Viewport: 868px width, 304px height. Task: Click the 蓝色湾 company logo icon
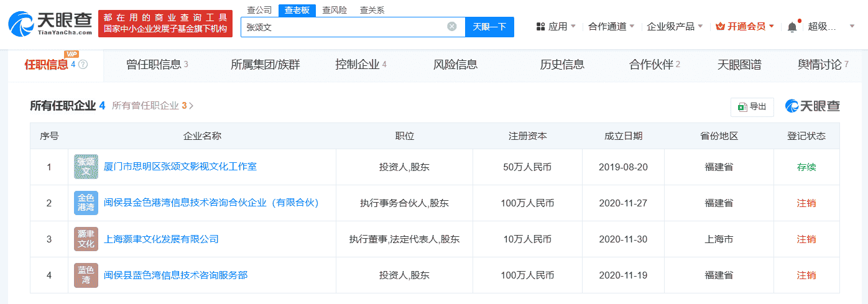tap(86, 275)
